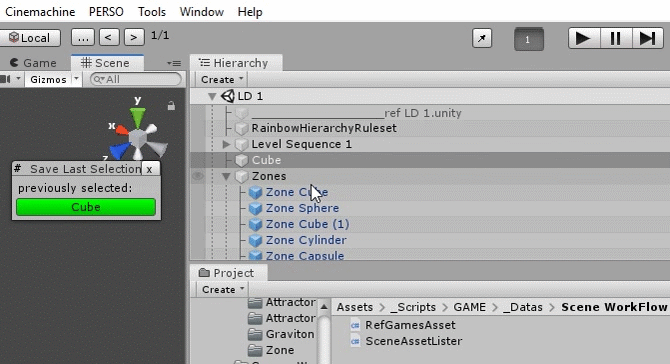Open the Zone folder in Project
Viewport: 670px width, 364px height.
(279, 350)
